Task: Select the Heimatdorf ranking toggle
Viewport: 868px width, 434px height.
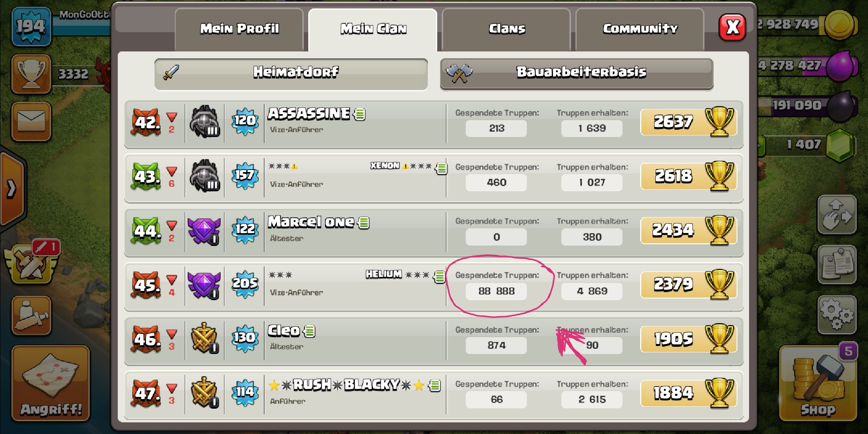Action: [291, 74]
